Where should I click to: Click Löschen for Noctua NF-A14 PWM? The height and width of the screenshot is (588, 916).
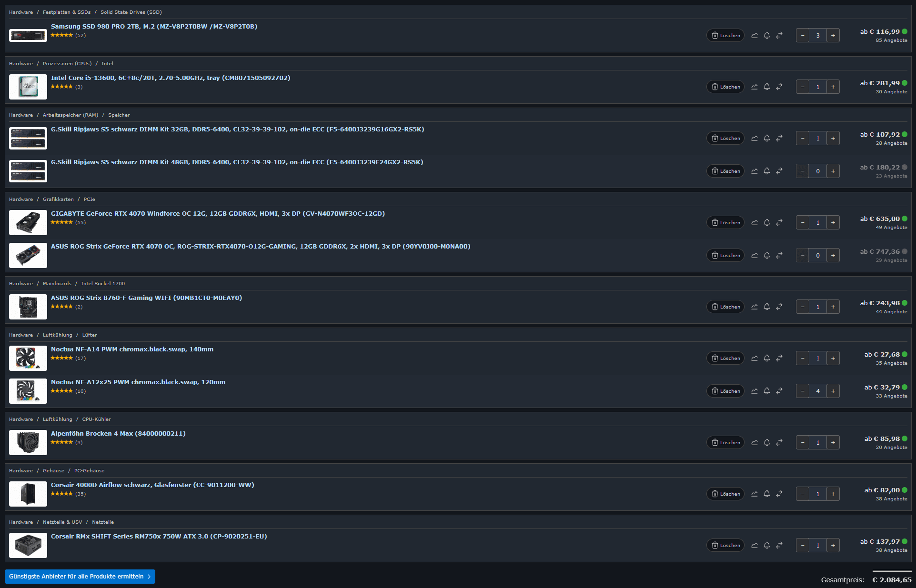(x=725, y=358)
